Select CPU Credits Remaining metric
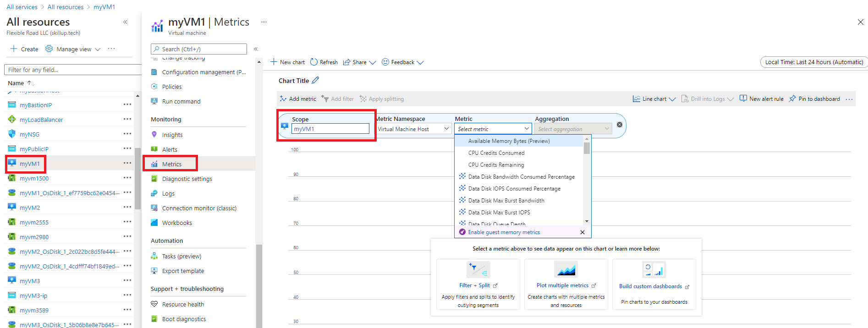The image size is (868, 328). tap(519, 165)
